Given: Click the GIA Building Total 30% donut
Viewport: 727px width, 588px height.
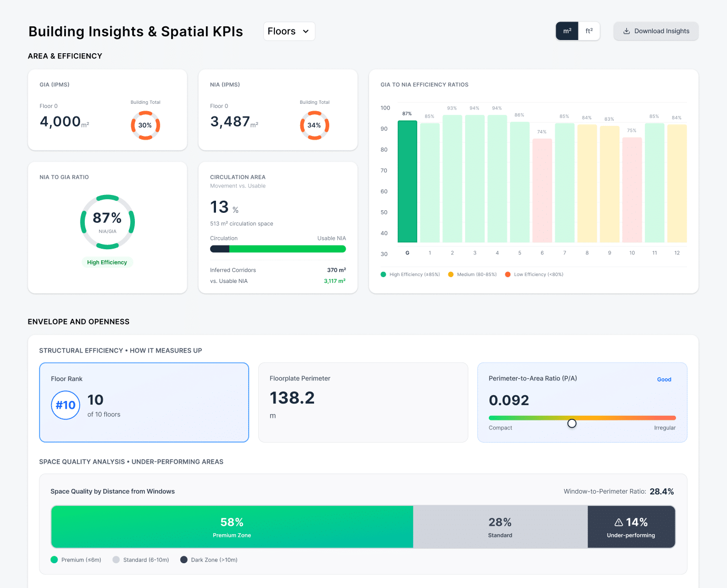Looking at the screenshot, I should (145, 125).
